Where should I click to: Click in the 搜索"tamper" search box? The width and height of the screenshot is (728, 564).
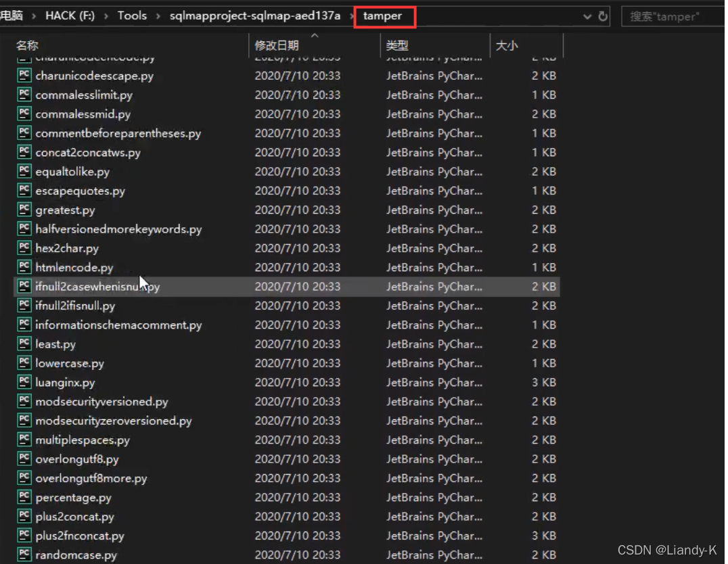point(673,17)
